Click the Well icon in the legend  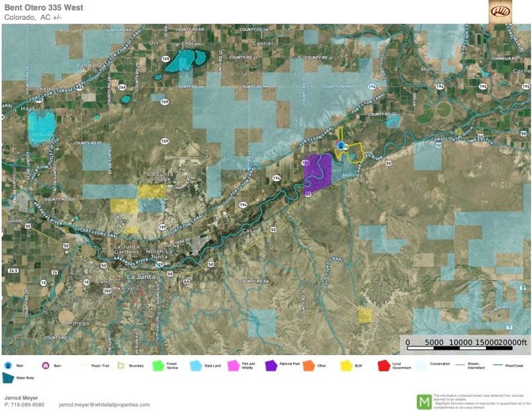pos(9,365)
